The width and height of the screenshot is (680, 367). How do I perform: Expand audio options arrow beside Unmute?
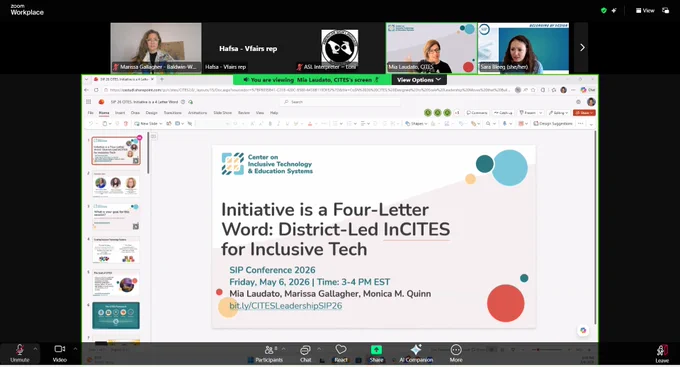point(36,349)
